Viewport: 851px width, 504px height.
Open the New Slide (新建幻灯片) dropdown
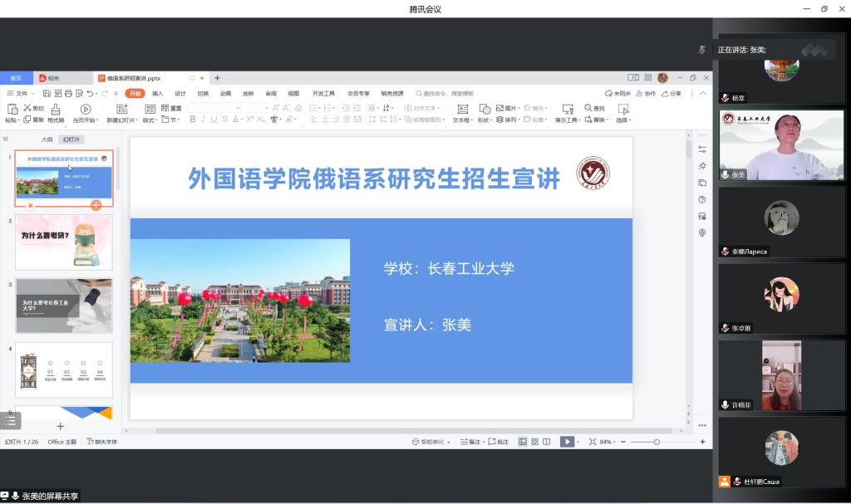(x=123, y=120)
